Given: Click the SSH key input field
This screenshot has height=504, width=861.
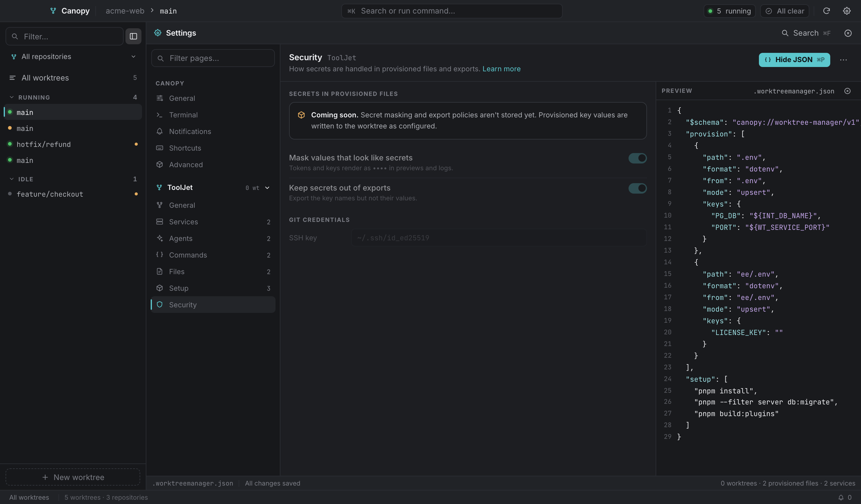Looking at the screenshot, I should pos(499,238).
